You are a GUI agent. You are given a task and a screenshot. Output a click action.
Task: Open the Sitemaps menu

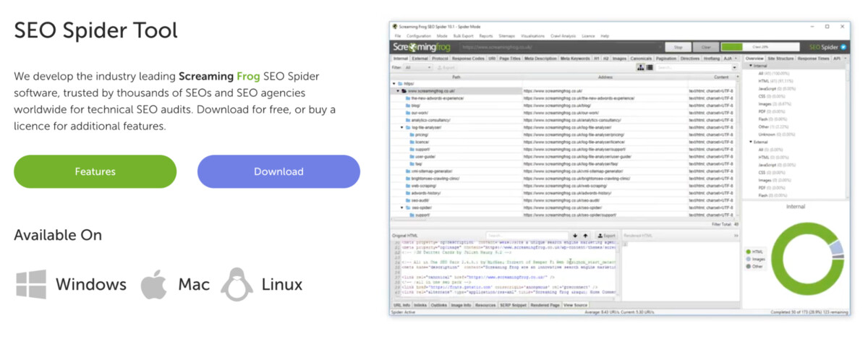tap(507, 36)
